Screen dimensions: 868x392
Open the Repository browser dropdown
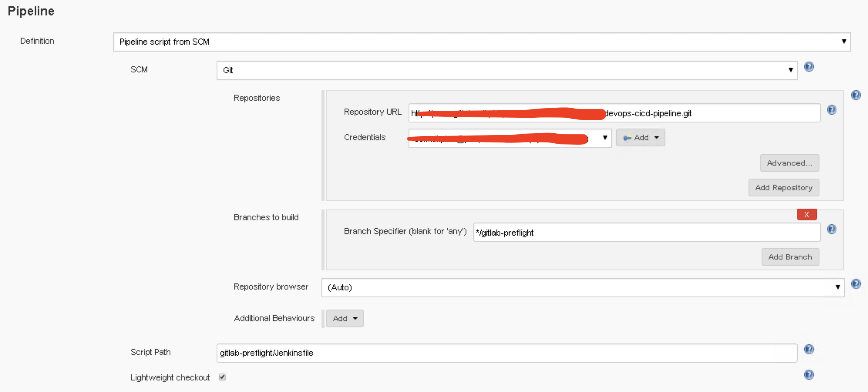pyautogui.click(x=582, y=288)
